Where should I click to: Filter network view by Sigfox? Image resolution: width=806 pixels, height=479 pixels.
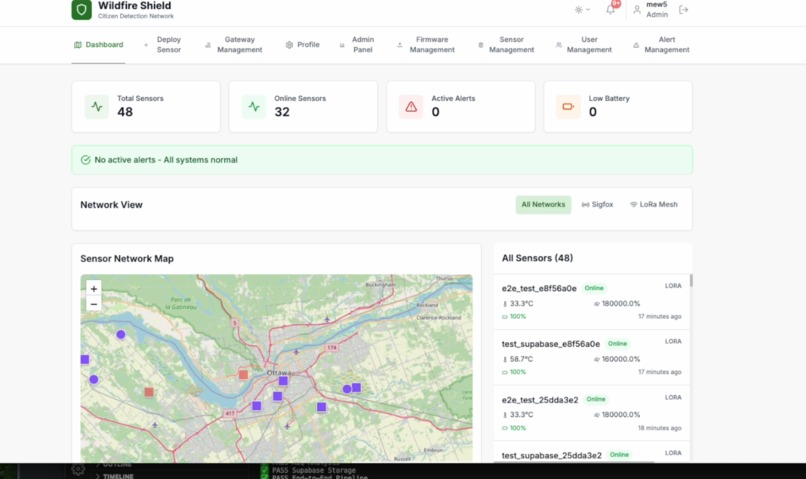[597, 205]
